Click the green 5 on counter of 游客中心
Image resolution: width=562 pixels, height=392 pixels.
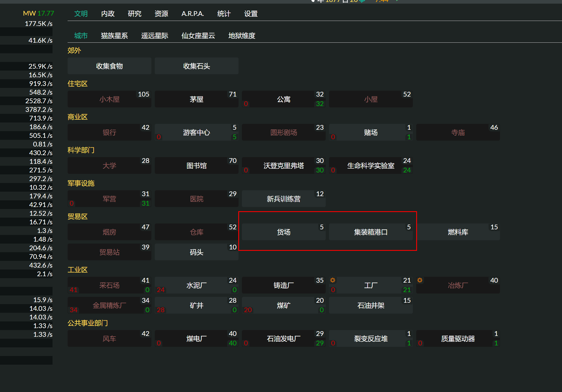click(x=235, y=137)
